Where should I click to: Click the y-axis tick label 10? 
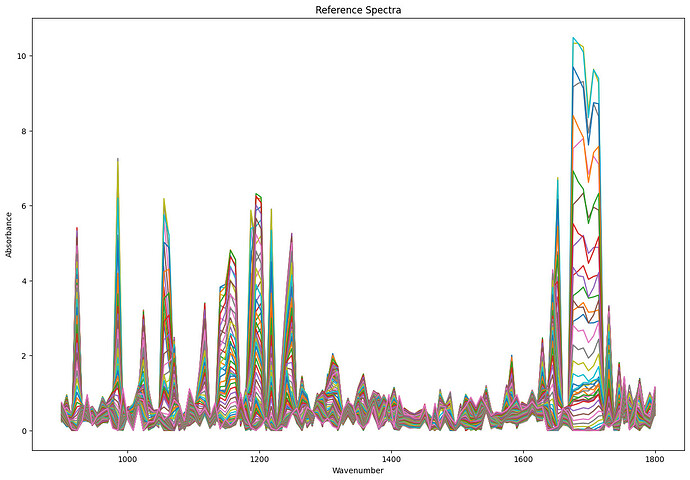22,56
